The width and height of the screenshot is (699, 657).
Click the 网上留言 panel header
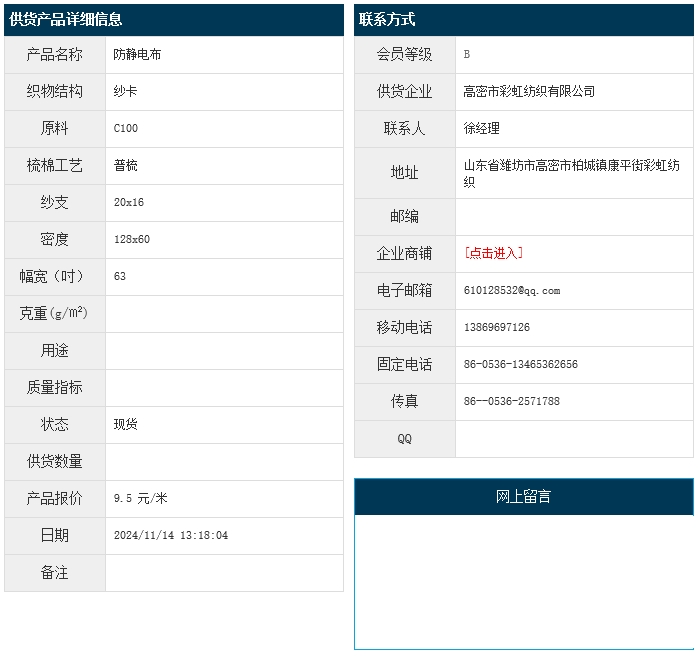coord(523,497)
